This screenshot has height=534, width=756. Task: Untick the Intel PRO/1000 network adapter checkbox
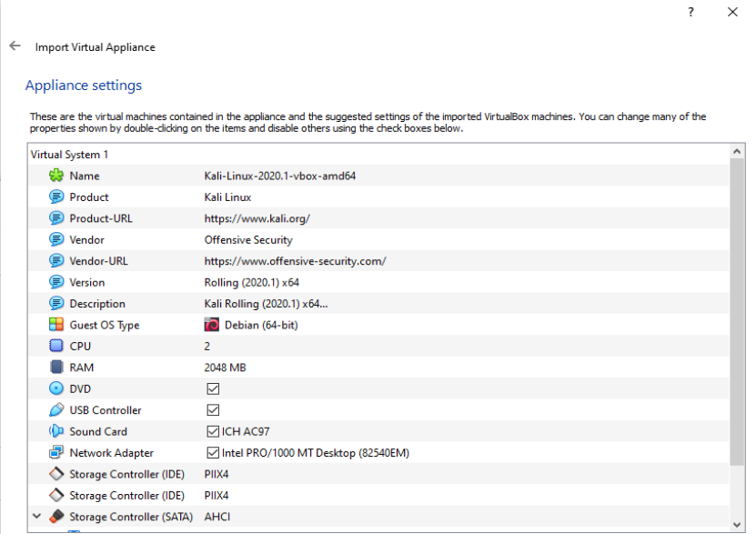[x=213, y=452]
